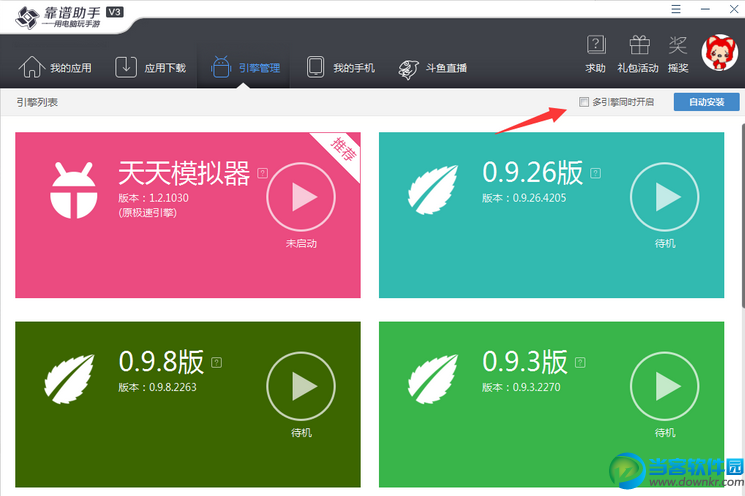The width and height of the screenshot is (745, 496).
Task: Click help icon next to 0.9.8版
Action: [216, 362]
